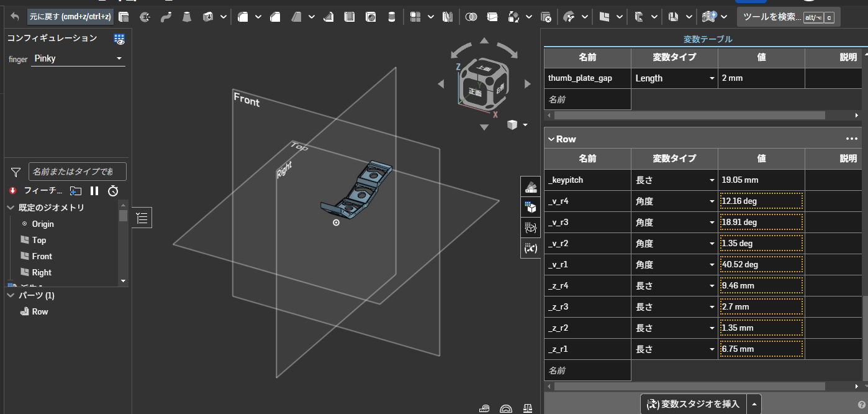This screenshot has width=868, height=414.
Task: Select the Mirror tool
Action: point(447,17)
